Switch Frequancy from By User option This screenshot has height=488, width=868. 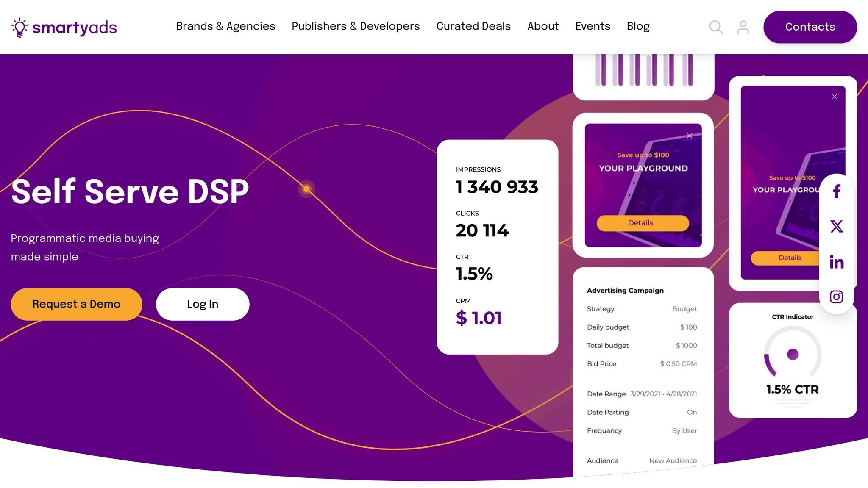(x=684, y=430)
